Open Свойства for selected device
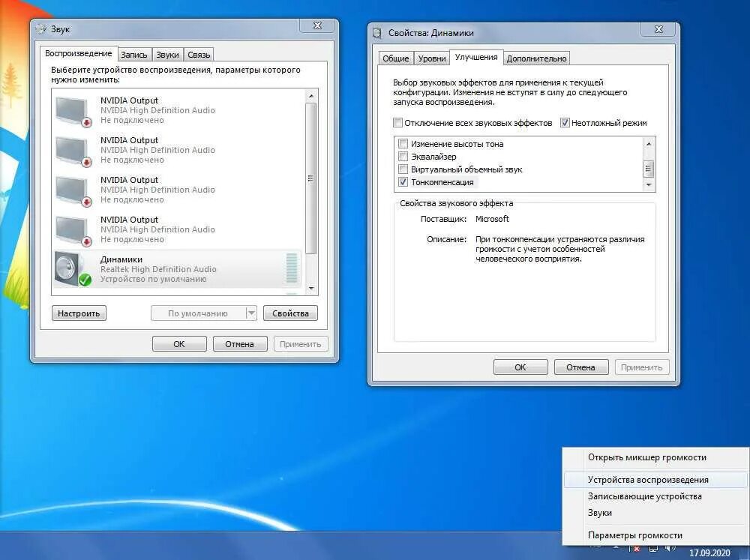Screen dimensions: 750x560 [290, 313]
